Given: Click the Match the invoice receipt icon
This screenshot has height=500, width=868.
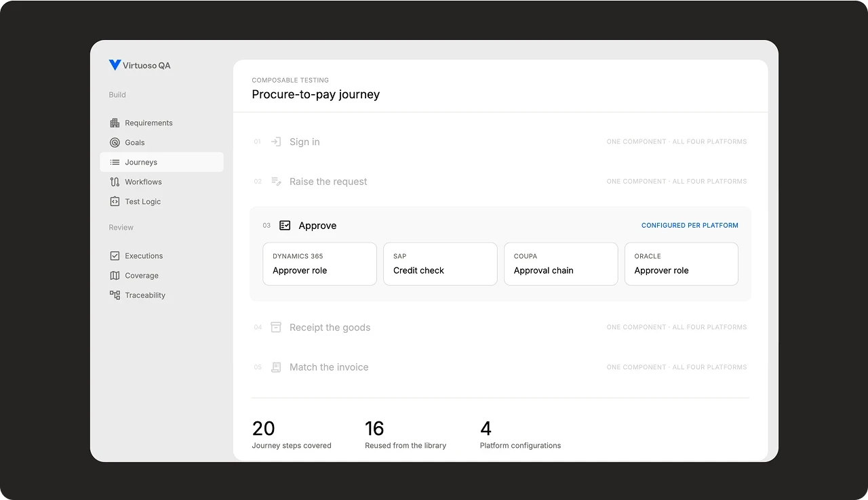Looking at the screenshot, I should pyautogui.click(x=276, y=367).
